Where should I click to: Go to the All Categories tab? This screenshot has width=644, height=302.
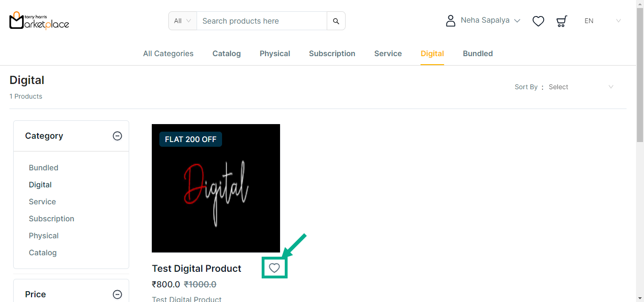click(x=168, y=54)
